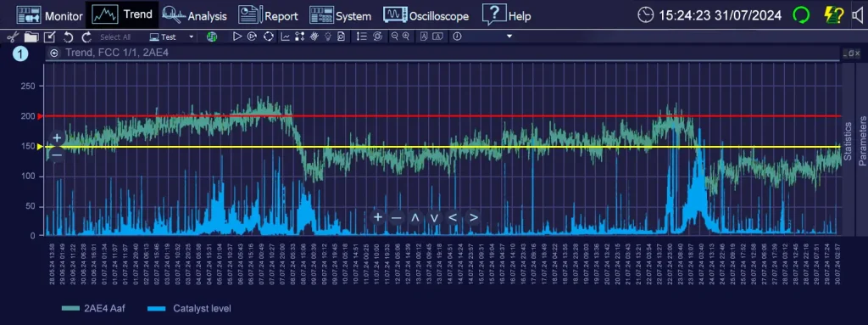
Task: Redo the last action
Action: point(86,36)
